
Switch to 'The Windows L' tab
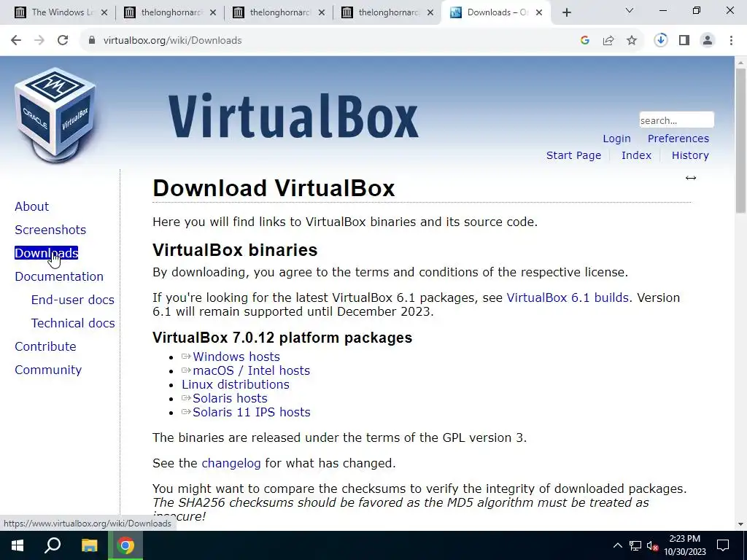click(x=61, y=12)
